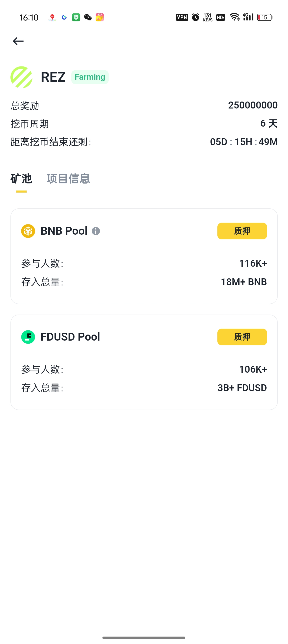Tap the bottom home gesture bar
The image size is (288, 644).
click(144, 638)
